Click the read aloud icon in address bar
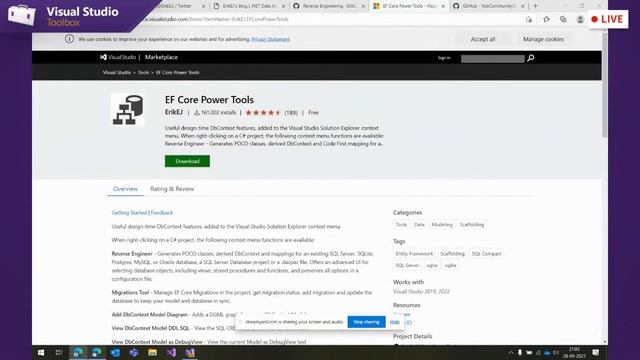 pos(529,19)
